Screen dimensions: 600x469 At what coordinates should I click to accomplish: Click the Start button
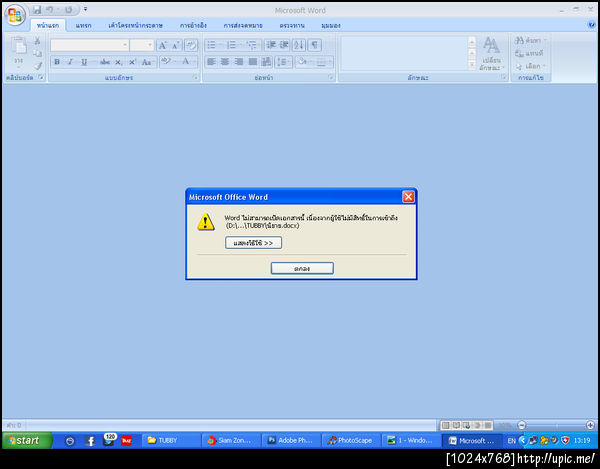coord(27,440)
